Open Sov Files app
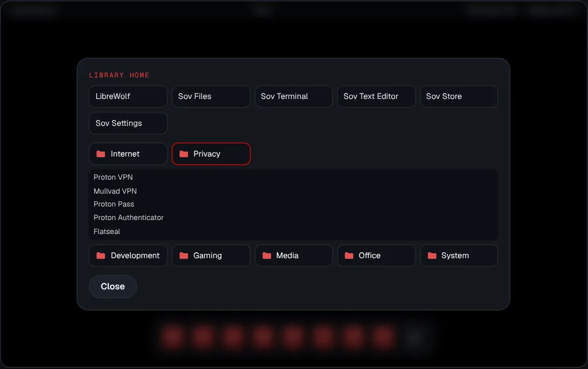This screenshot has height=369, width=588. click(x=211, y=96)
